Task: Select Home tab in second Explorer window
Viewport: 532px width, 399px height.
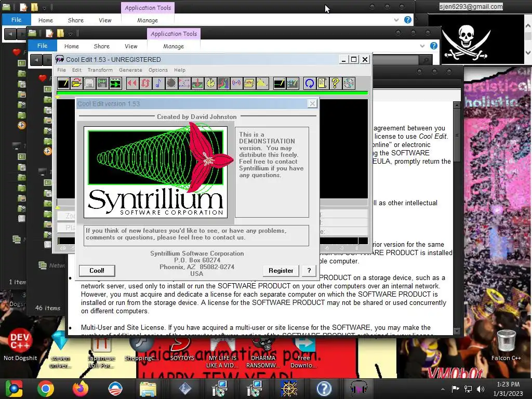Action: [x=72, y=46]
